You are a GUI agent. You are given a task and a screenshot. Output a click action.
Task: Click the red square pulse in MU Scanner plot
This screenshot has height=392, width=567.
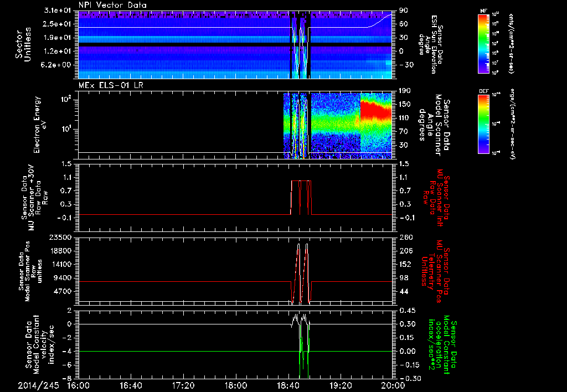(x=301, y=198)
